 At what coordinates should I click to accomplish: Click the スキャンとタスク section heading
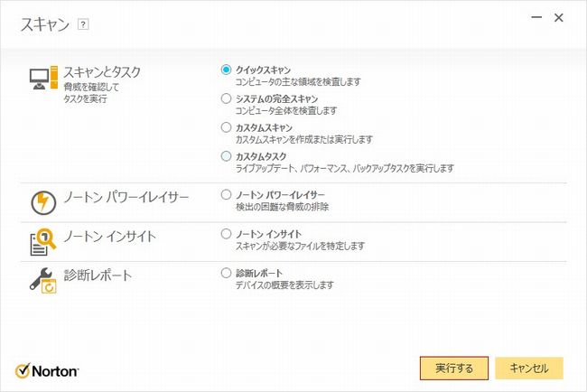(x=101, y=70)
